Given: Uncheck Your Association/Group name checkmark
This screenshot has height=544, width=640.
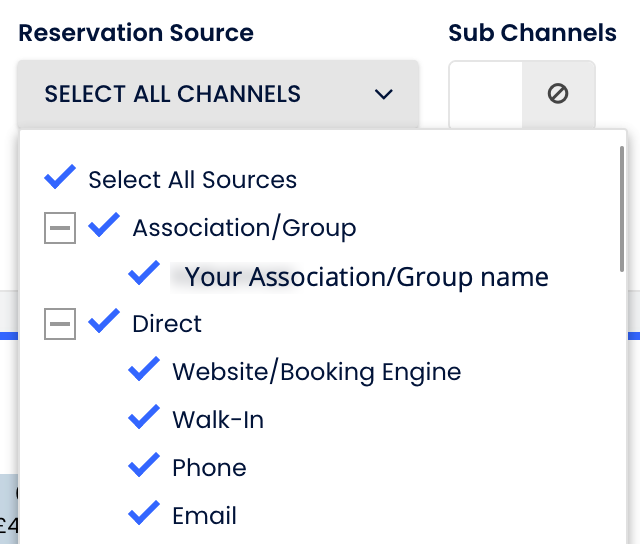Looking at the screenshot, I should coord(144,273).
